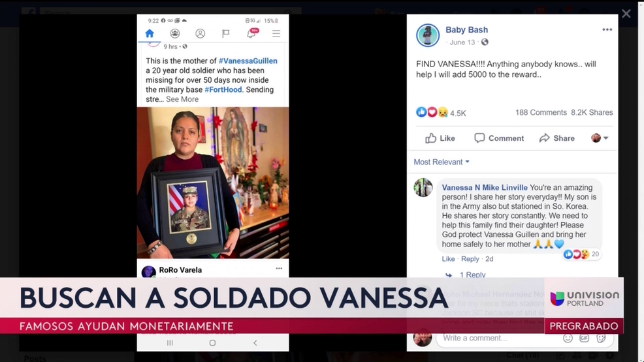Open the Profile icon in phone nav bar
The width and height of the screenshot is (644, 362).
pyautogui.click(x=200, y=33)
